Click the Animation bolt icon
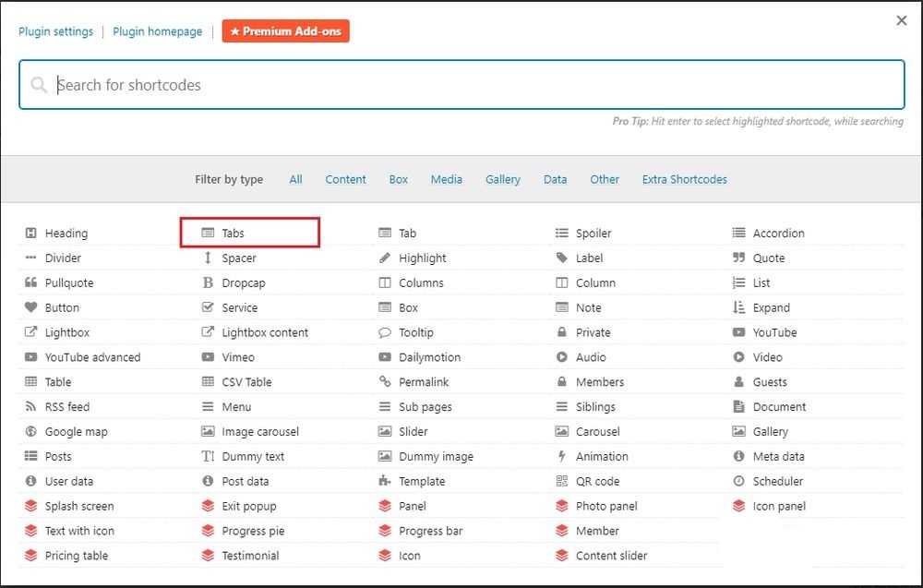923x588 pixels. click(562, 457)
